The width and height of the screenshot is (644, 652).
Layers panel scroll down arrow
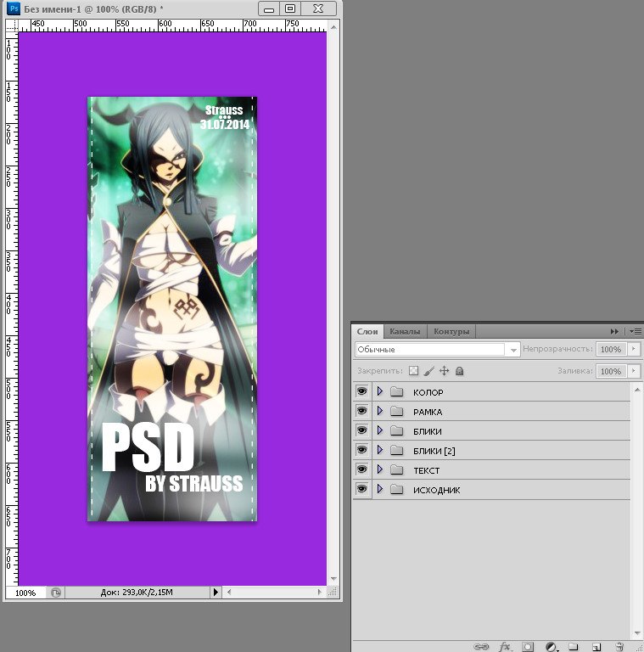coord(637,633)
